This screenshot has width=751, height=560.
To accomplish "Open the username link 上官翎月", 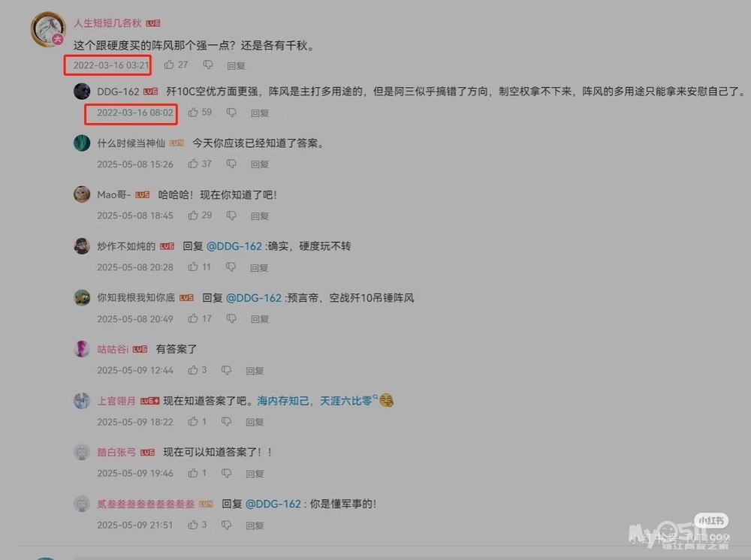I will tap(116, 401).
